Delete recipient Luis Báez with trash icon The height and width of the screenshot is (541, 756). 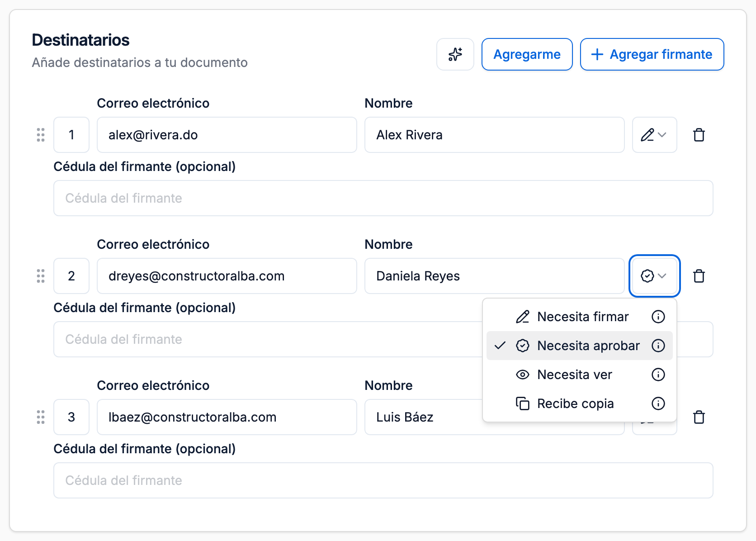tap(699, 417)
